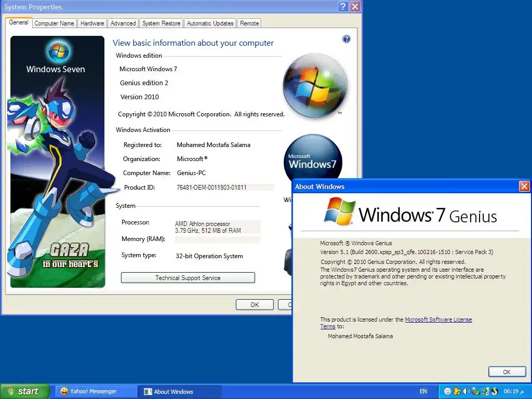Close the About Windows dialog
Image resolution: width=532 pixels, height=399 pixels.
click(x=524, y=187)
